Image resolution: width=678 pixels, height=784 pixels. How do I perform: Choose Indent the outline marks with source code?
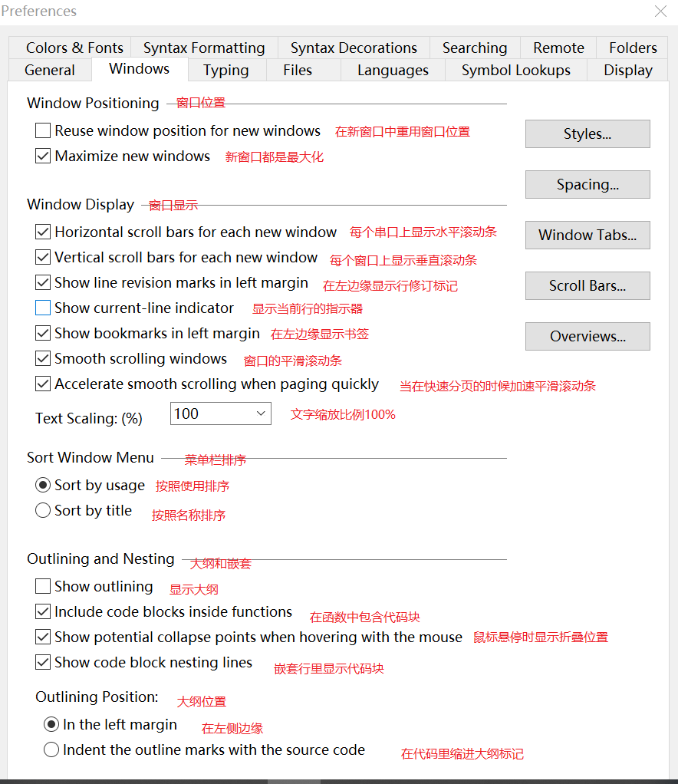point(51,750)
